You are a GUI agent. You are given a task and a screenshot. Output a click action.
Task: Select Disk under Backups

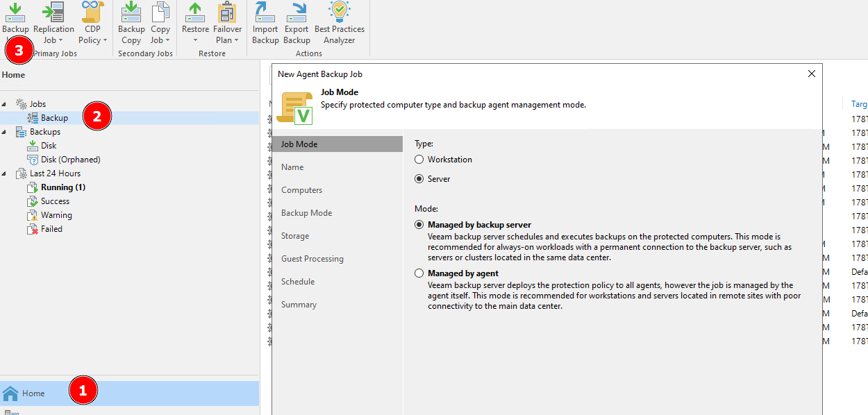[49, 146]
